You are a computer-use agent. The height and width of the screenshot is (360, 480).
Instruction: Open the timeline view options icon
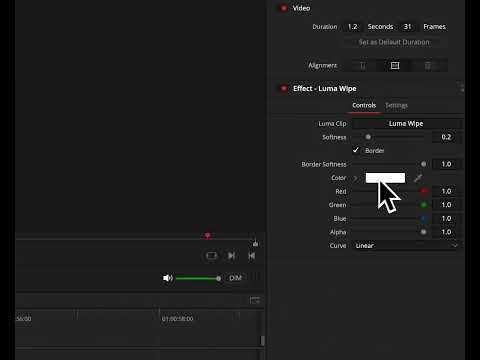click(255, 300)
